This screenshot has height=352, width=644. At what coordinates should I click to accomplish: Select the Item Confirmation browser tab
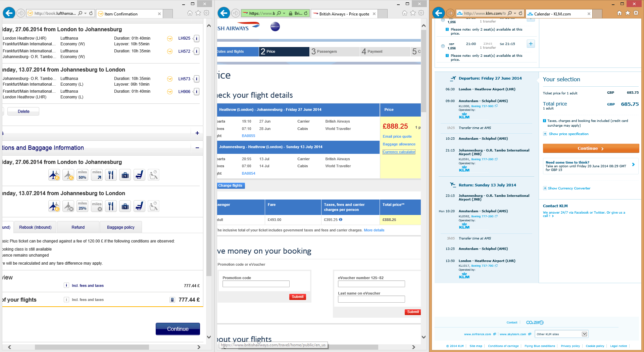click(129, 14)
